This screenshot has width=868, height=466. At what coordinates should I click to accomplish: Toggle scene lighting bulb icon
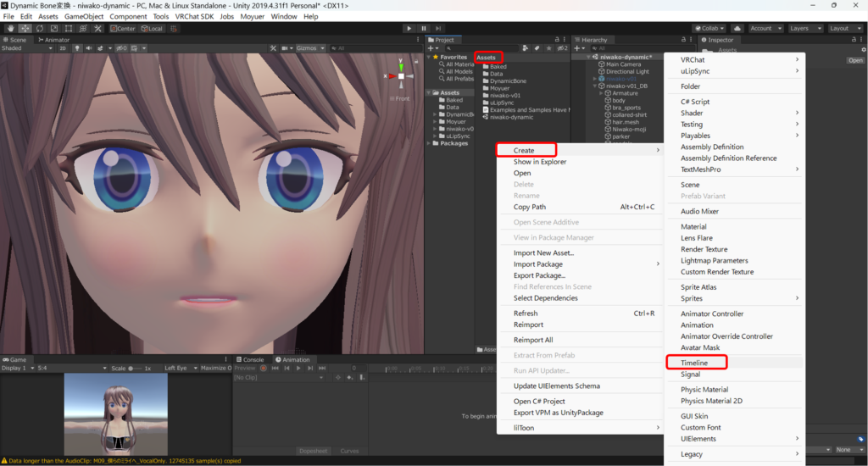point(77,48)
